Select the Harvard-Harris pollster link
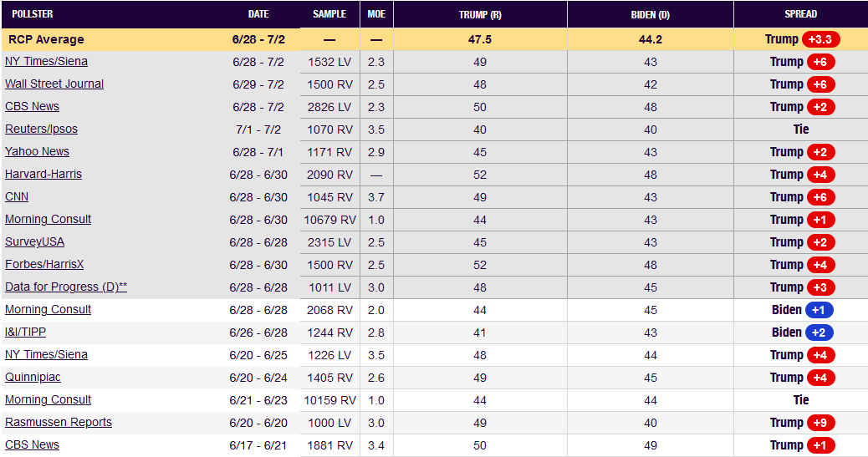Image resolution: width=868 pixels, height=457 pixels. click(43, 174)
